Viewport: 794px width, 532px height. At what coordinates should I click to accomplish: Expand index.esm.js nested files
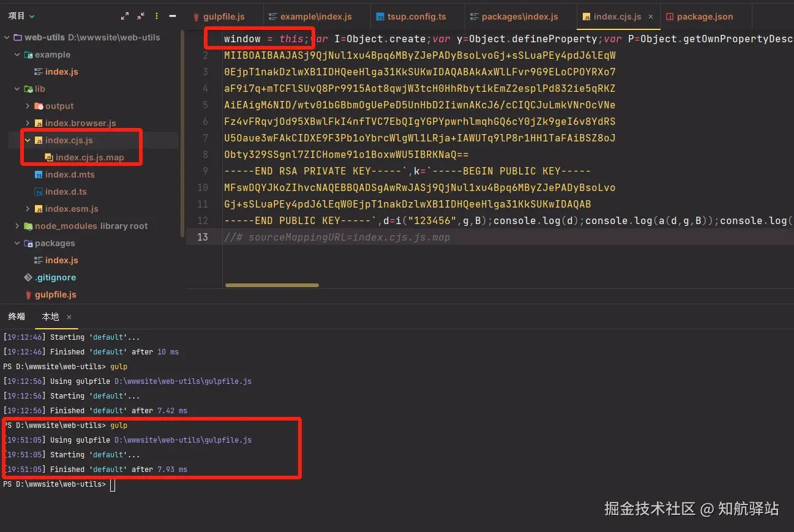(x=28, y=209)
